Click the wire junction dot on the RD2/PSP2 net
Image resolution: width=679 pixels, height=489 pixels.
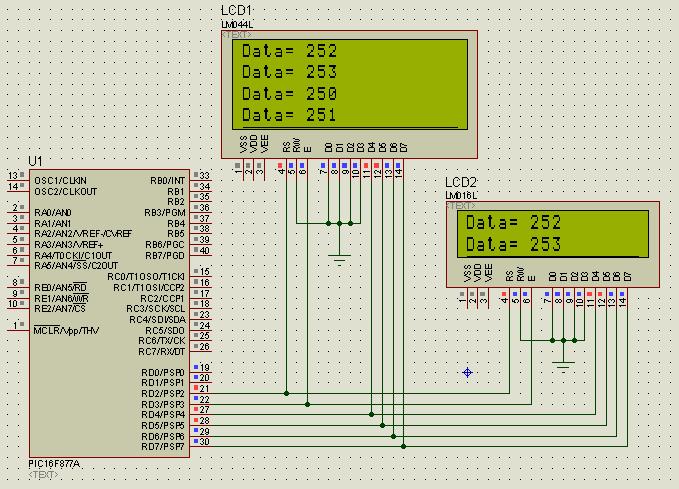click(x=286, y=393)
